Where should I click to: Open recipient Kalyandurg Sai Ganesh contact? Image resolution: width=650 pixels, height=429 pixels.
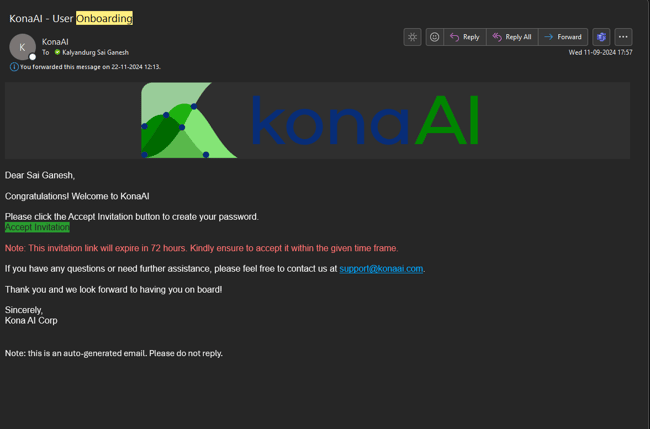[x=95, y=53]
